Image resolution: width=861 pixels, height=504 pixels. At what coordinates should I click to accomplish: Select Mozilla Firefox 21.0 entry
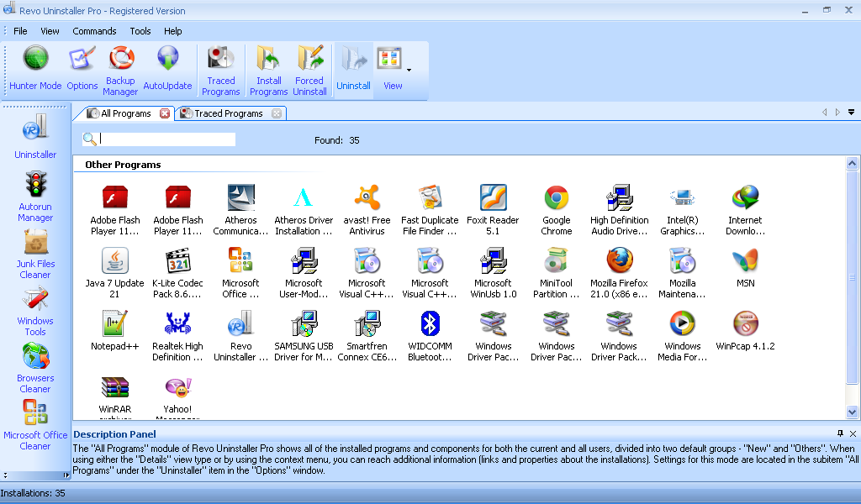[x=619, y=272]
